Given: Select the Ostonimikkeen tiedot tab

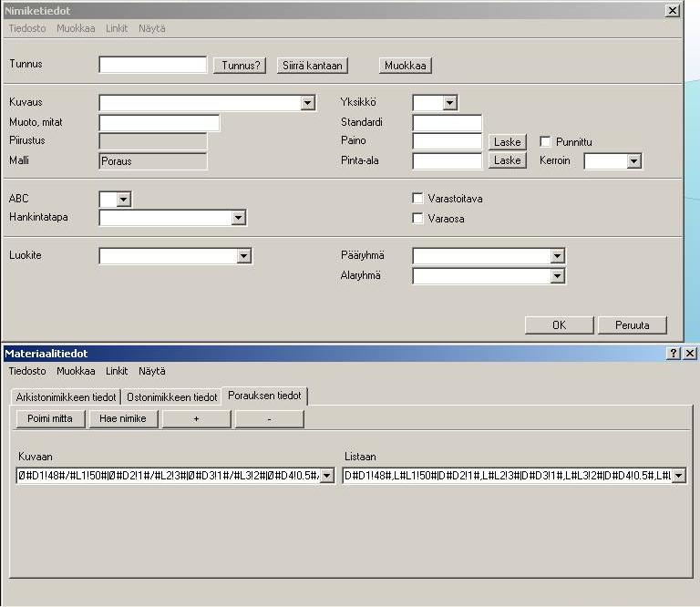Looking at the screenshot, I should [172, 397].
